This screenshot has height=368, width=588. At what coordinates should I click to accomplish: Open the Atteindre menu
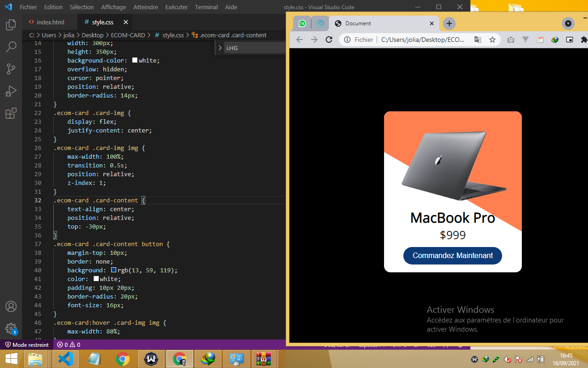tap(146, 7)
